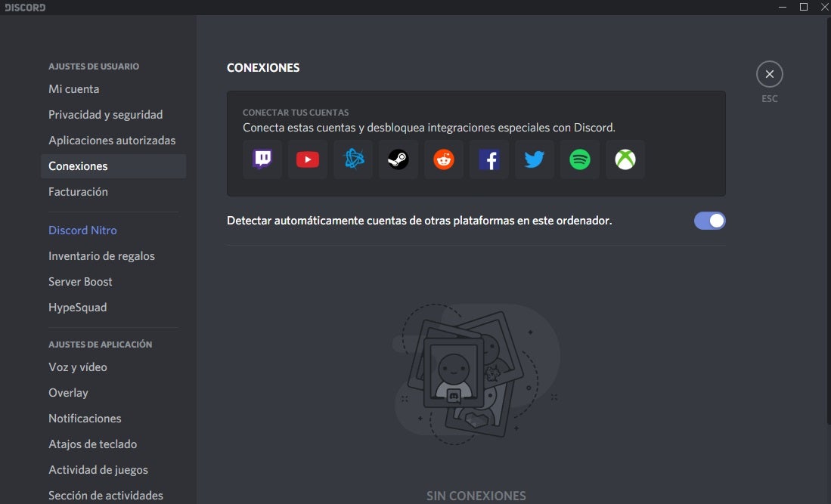
Task: Link your Twitter account
Action: tap(535, 159)
